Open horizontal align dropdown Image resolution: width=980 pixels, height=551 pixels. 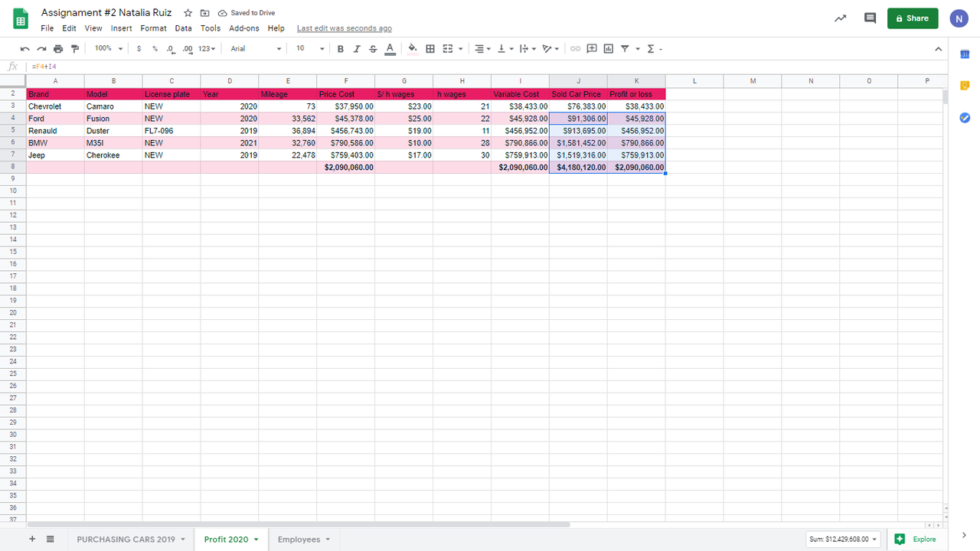click(x=482, y=48)
